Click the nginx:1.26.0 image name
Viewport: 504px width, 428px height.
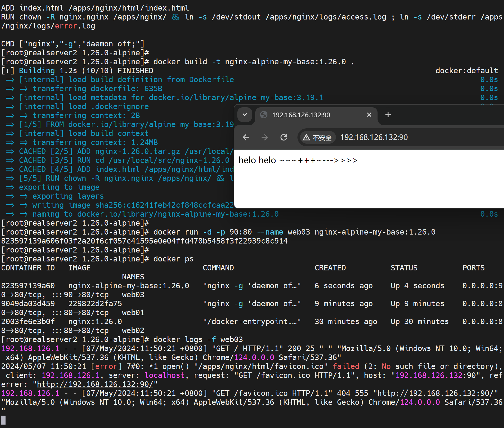(95, 322)
